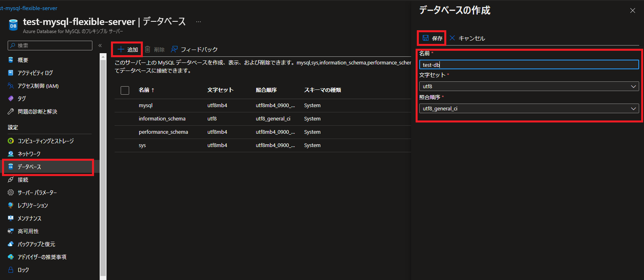Click the Lock (ロック) padlock icon

pos(11,270)
